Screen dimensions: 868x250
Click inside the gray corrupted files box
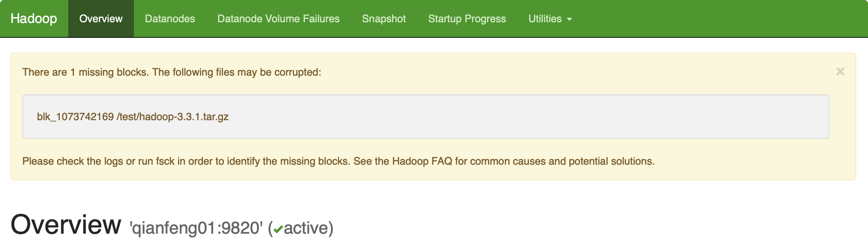[519, 116]
